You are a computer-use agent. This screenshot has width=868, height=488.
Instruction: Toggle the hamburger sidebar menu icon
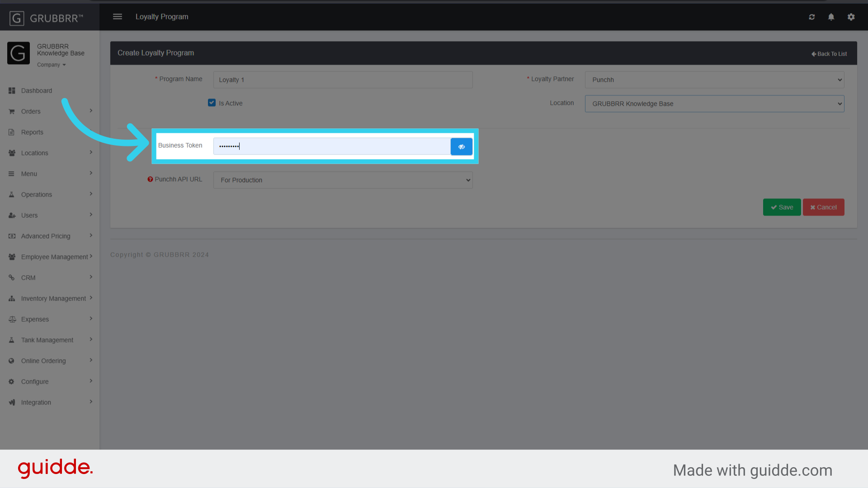(x=118, y=17)
